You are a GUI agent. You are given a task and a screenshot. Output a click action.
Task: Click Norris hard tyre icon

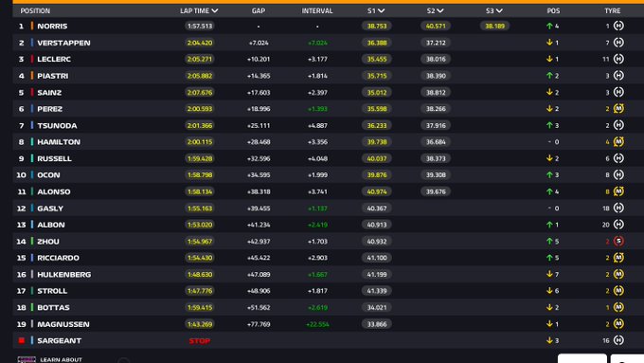[618, 26]
